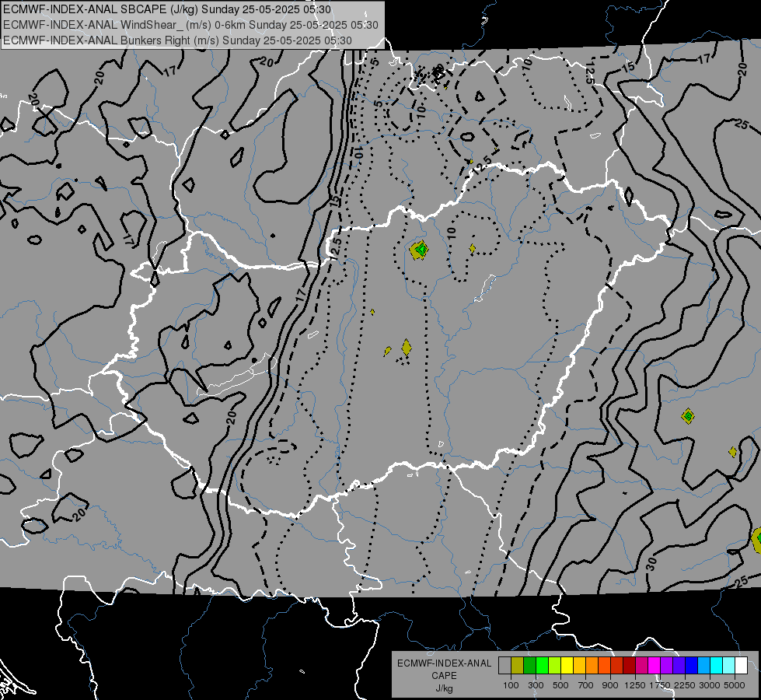
Task: Click the 1750 label under legend
Action: pos(660,685)
